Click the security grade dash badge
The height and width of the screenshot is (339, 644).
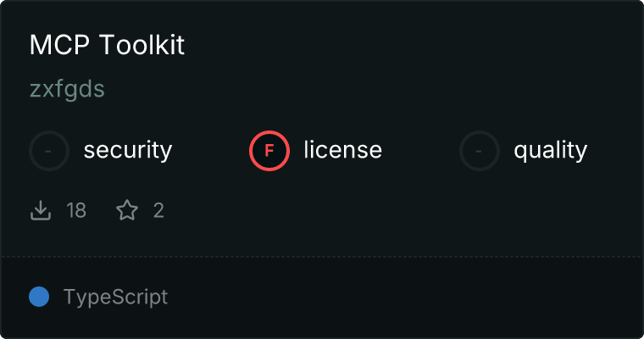click(49, 151)
